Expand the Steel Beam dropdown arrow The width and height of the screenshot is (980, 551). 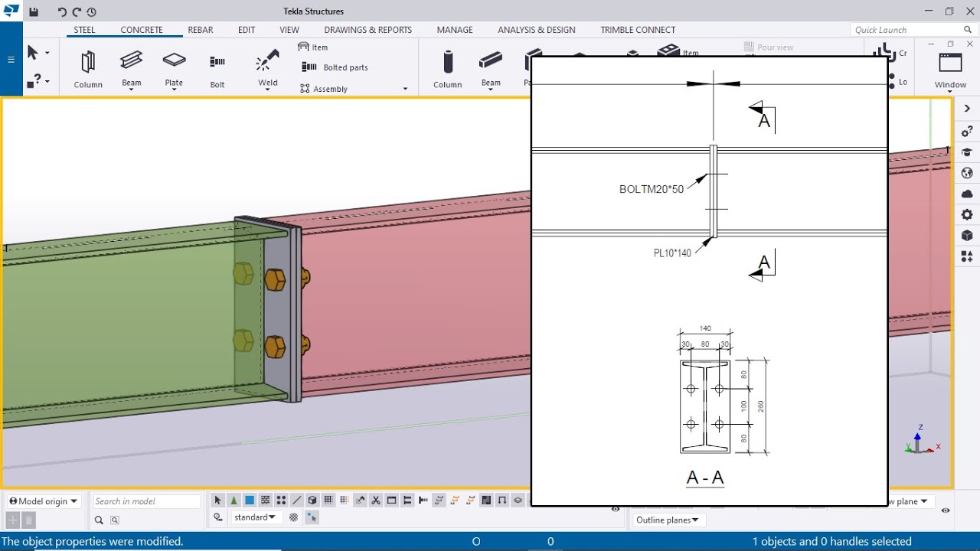click(x=131, y=90)
